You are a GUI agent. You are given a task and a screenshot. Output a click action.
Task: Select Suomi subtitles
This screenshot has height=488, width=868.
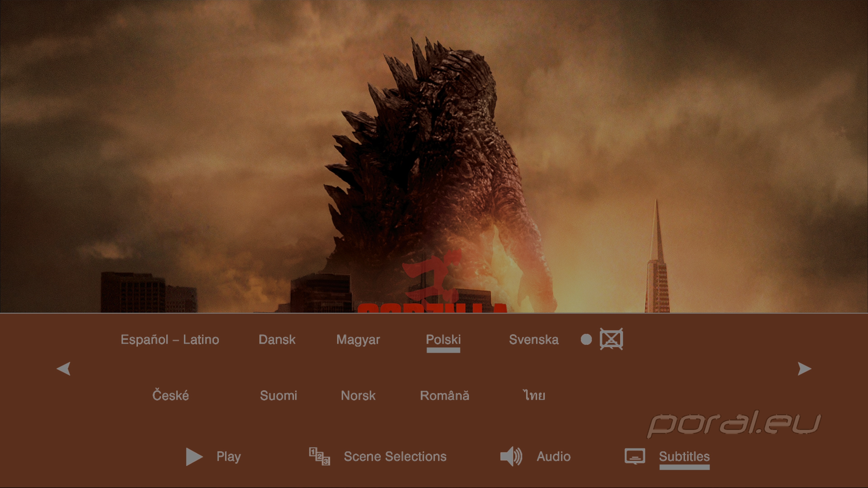(278, 395)
